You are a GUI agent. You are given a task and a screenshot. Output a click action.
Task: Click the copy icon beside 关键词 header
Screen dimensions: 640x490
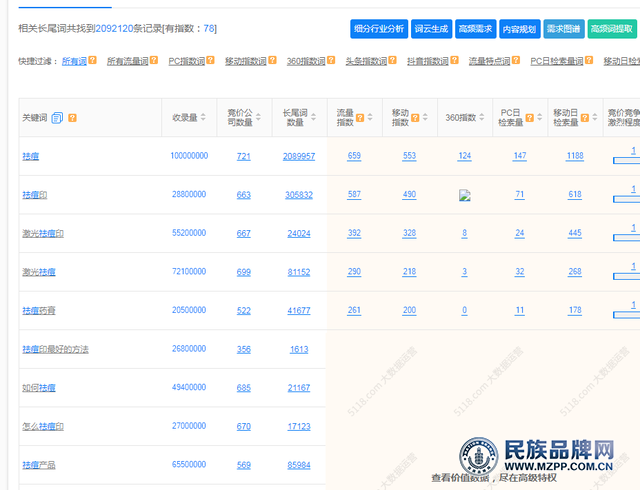pos(56,118)
